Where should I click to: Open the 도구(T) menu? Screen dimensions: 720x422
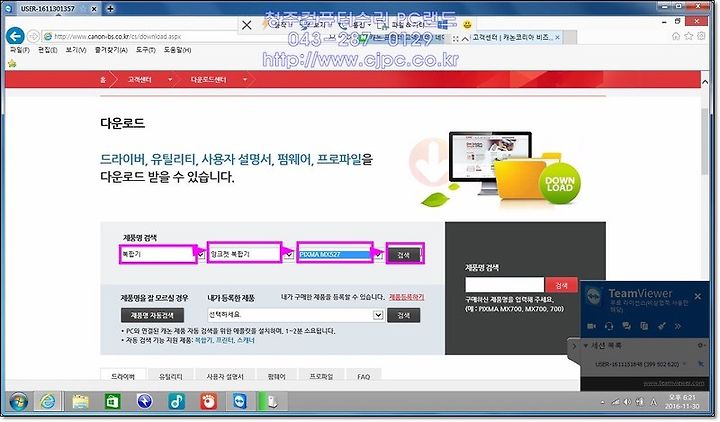[146, 50]
